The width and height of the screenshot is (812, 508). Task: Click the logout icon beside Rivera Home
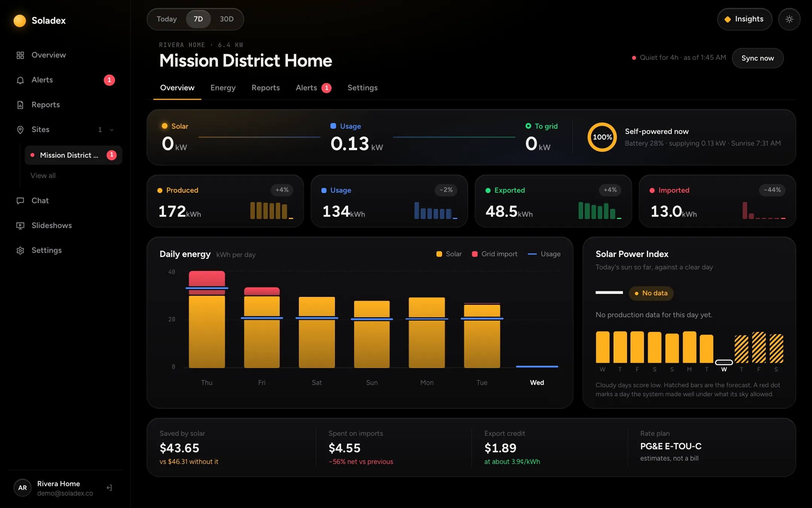point(109,488)
